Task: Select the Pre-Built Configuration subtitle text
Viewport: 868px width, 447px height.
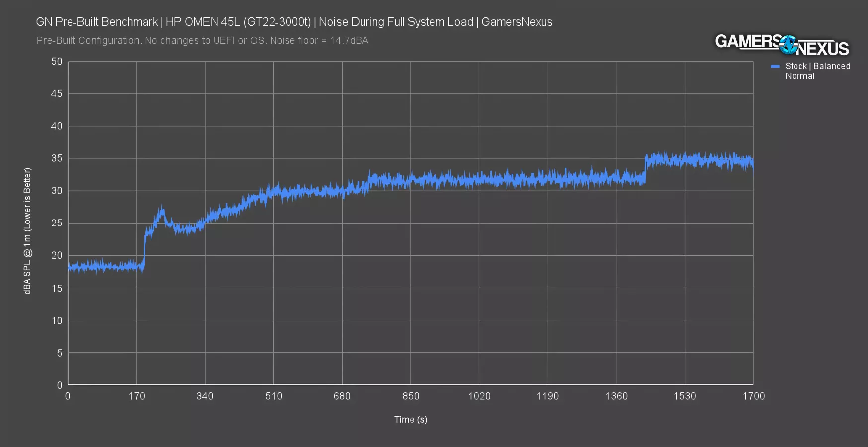Action: [x=202, y=41]
